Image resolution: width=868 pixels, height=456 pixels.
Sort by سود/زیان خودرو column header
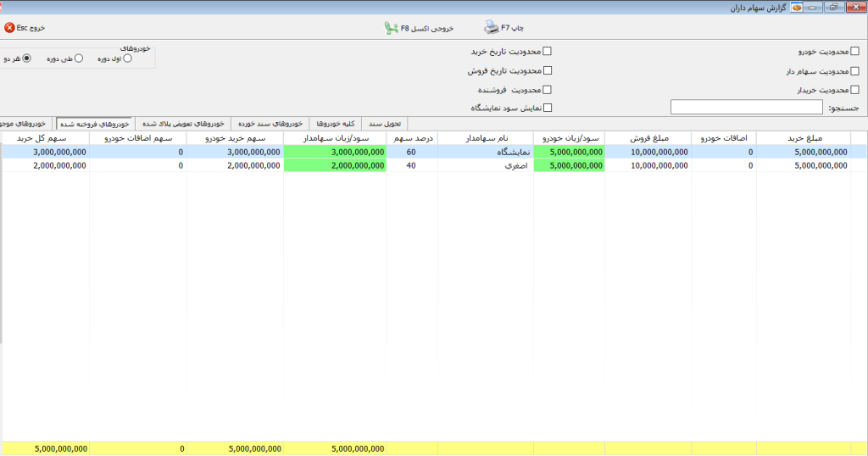(569, 138)
